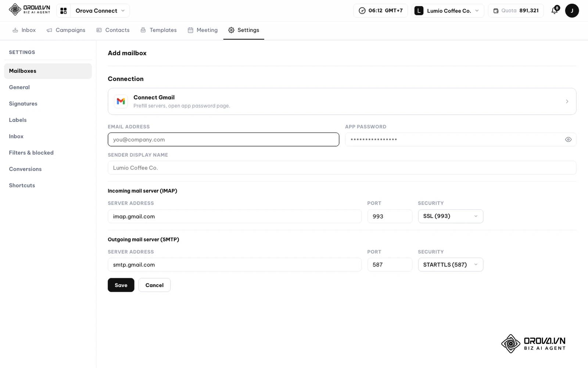This screenshot has height=368, width=588.
Task: Open the IMAP security dropdown SSL (993)
Action: point(451,216)
